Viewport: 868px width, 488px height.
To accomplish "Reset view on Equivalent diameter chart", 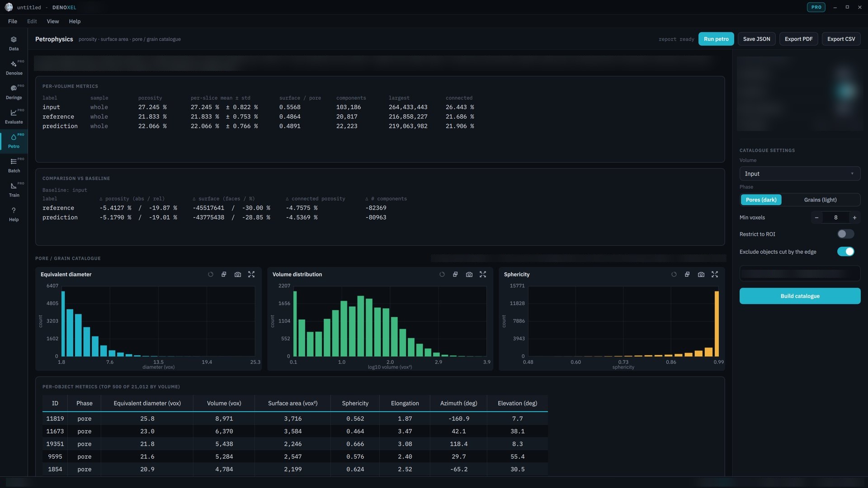I will 210,274.
